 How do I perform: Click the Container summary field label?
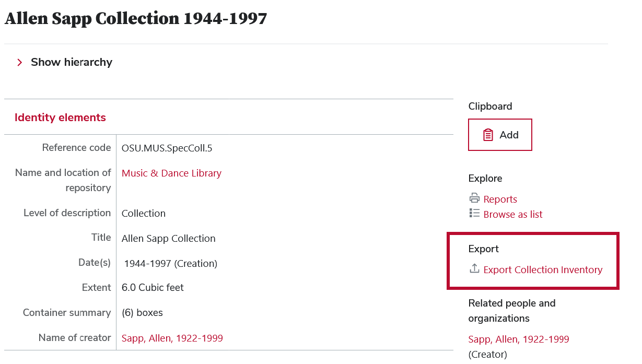pyautogui.click(x=67, y=312)
